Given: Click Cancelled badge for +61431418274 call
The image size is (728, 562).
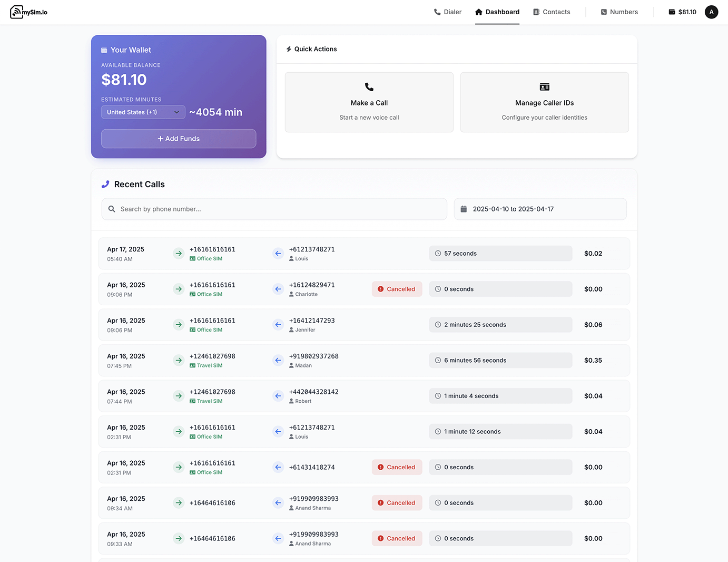Looking at the screenshot, I should (x=397, y=467).
